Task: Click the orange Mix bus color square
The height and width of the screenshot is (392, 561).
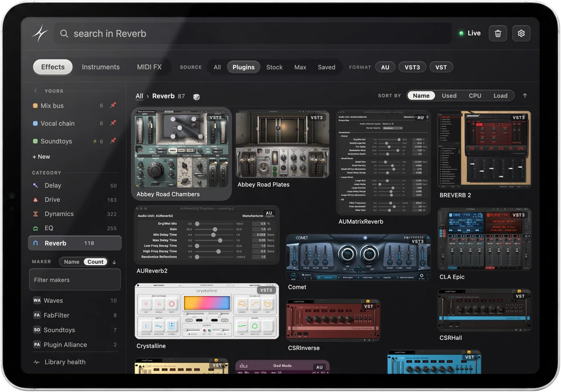Action: coord(35,105)
